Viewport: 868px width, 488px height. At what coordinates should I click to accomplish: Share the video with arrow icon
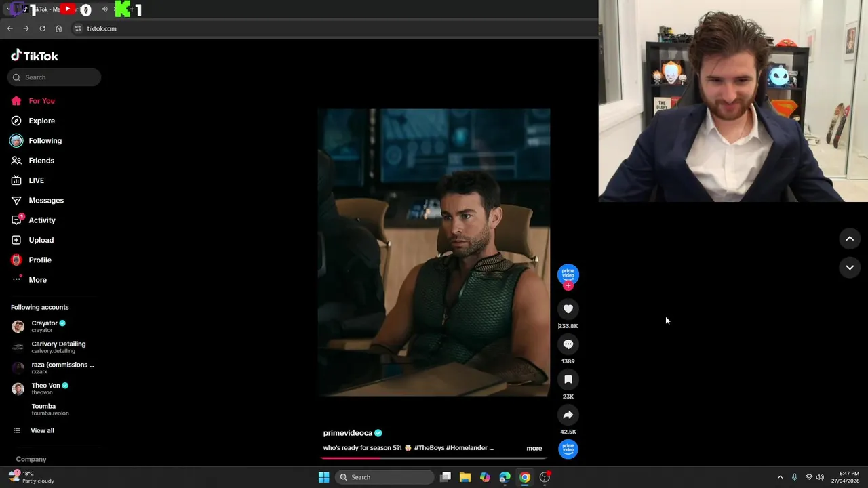pyautogui.click(x=568, y=415)
